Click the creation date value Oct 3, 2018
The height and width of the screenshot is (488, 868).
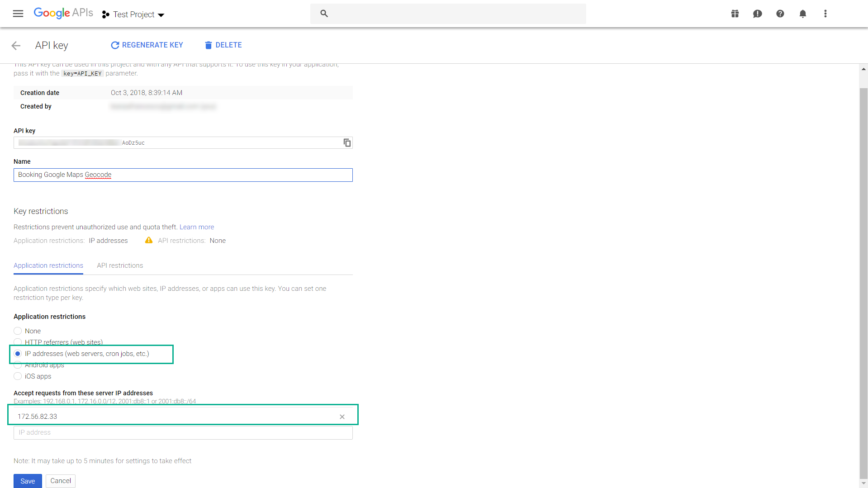tap(147, 93)
